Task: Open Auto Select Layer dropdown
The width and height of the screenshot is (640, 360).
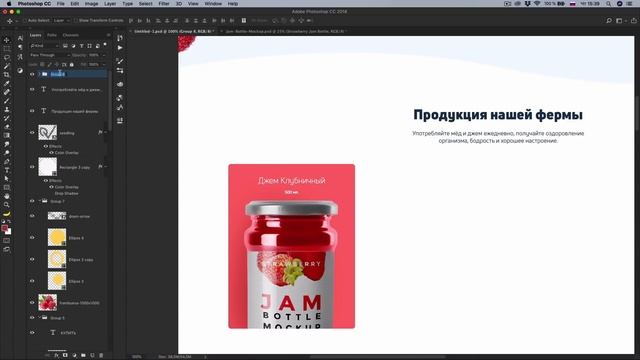Action: [61, 20]
